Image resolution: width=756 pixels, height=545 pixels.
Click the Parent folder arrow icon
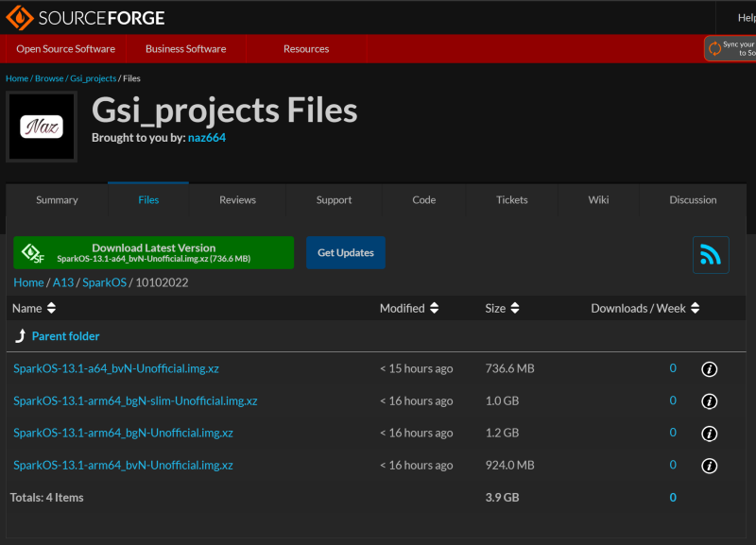point(20,336)
